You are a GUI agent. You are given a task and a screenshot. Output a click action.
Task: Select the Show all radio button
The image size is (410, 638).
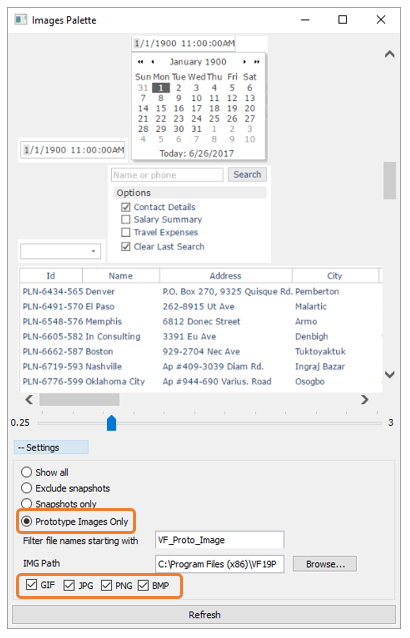coord(26,472)
